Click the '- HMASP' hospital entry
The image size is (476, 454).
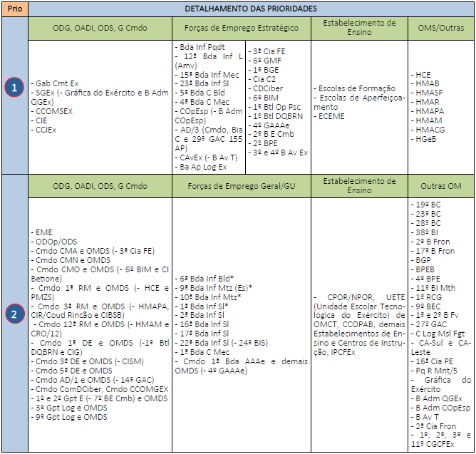(427, 93)
